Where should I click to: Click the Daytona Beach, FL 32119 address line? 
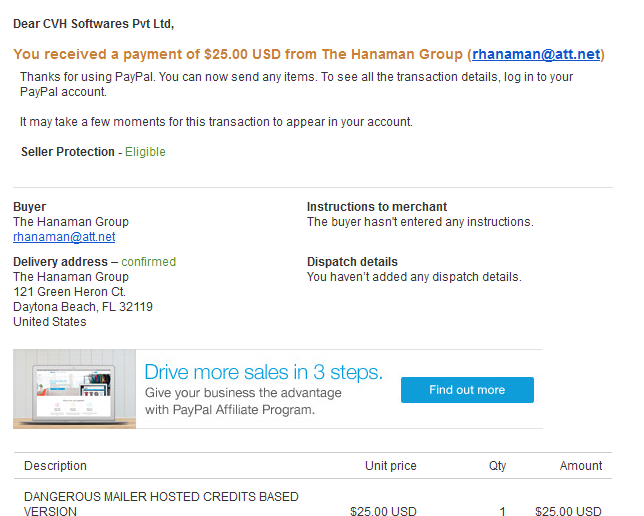pos(83,307)
